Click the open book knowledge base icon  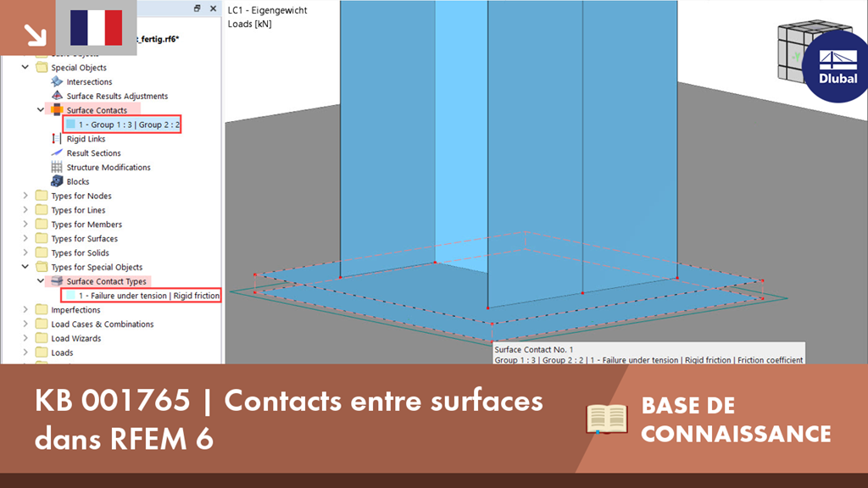(x=607, y=419)
